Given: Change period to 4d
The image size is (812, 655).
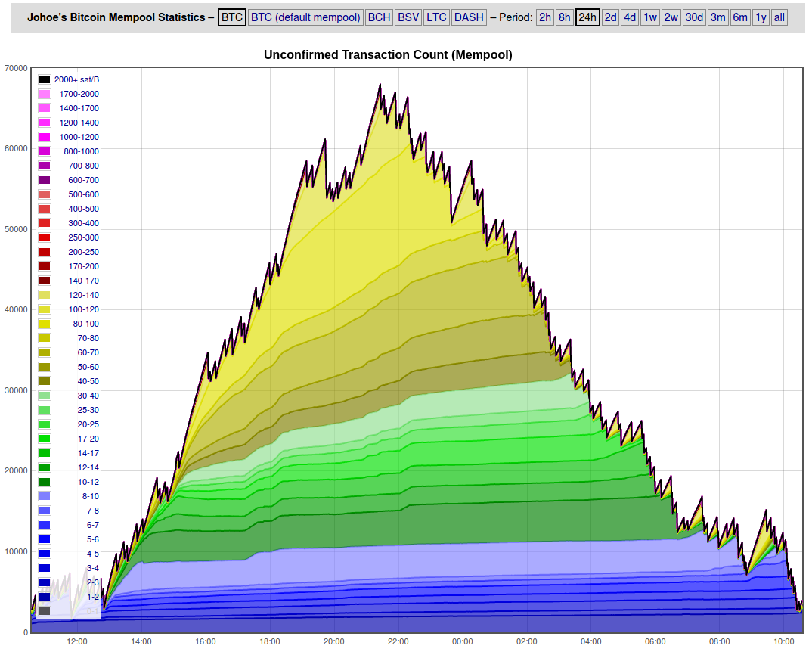Looking at the screenshot, I should pos(630,17).
